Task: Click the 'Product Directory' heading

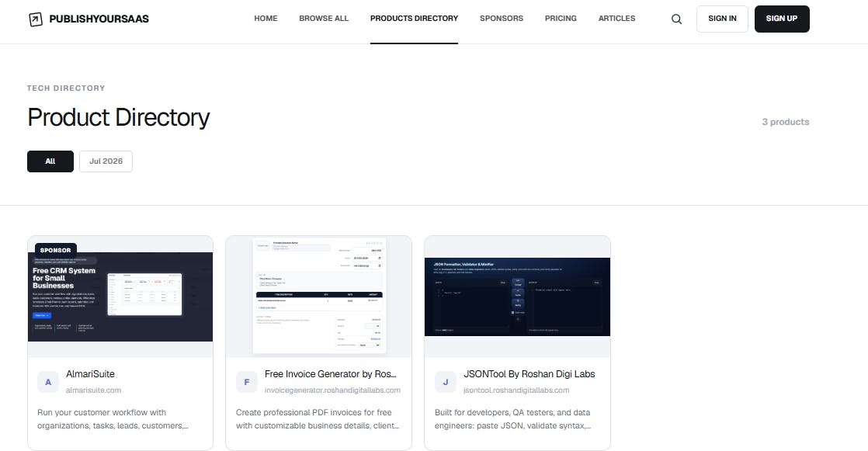Action: [x=119, y=117]
